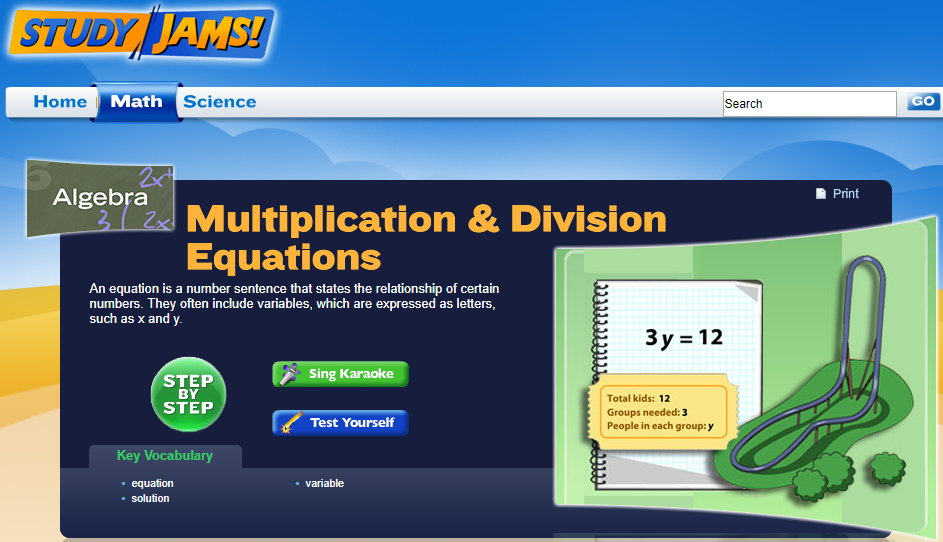Select the Key Vocabulary tab
943x542 pixels.
(x=165, y=456)
